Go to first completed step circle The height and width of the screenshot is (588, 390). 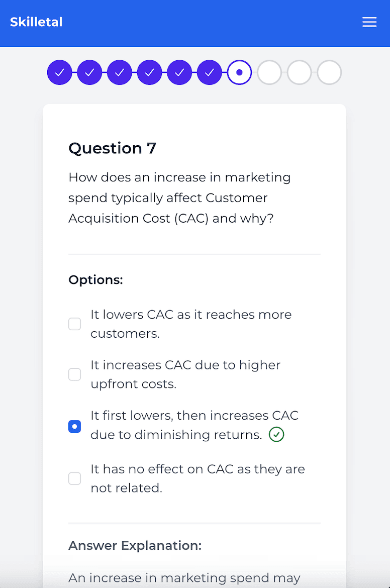coord(60,72)
